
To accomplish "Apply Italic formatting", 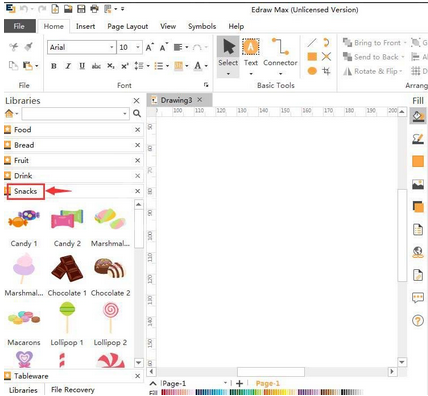I will [68, 66].
